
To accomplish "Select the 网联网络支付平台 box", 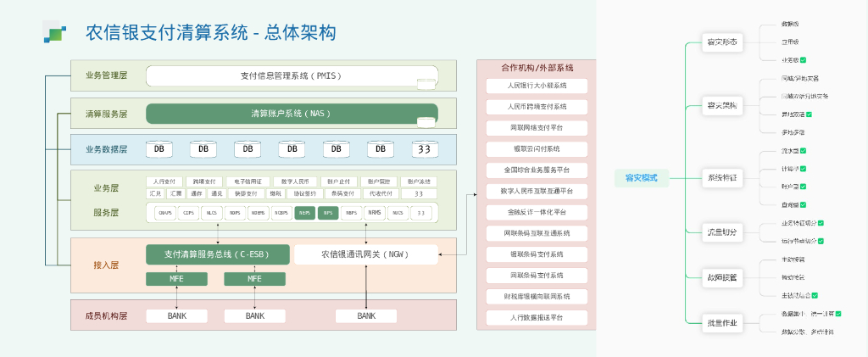I will point(537,128).
